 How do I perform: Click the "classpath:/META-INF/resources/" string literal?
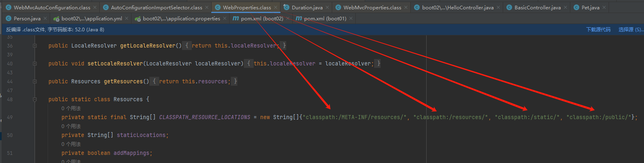tap(355, 117)
